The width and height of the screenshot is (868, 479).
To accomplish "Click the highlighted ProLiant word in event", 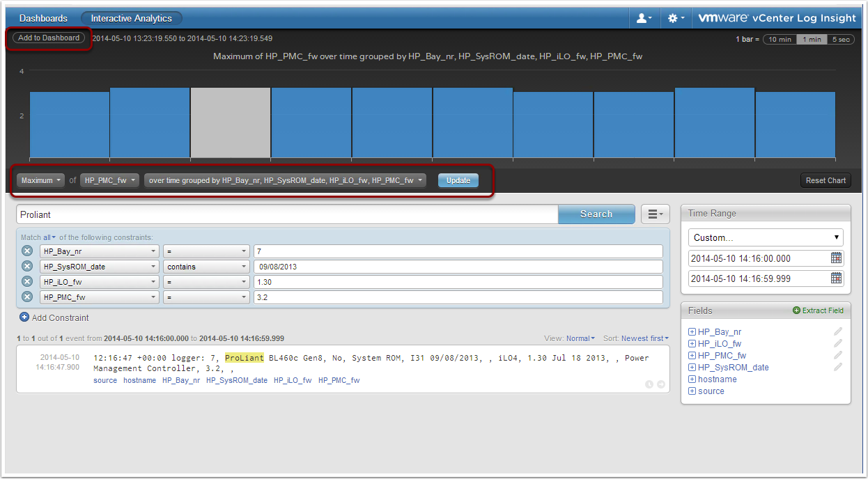I will (244, 358).
